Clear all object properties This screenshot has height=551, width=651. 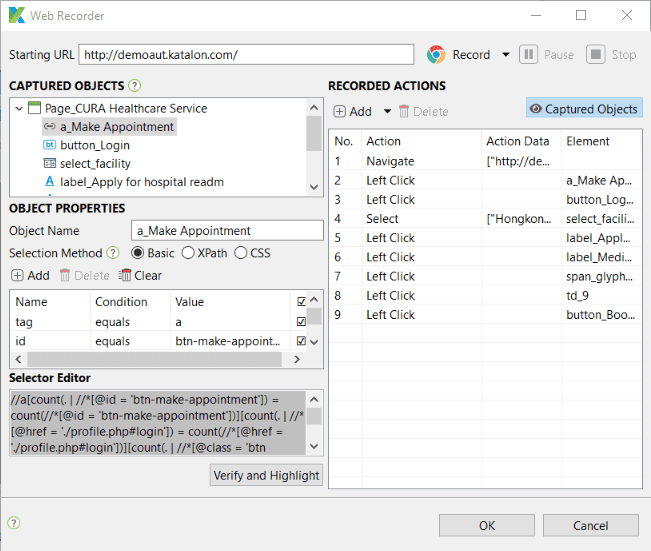click(x=140, y=275)
